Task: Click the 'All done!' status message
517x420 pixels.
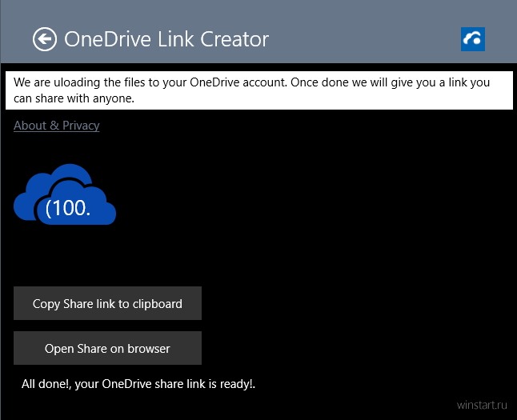Action: click(x=138, y=384)
